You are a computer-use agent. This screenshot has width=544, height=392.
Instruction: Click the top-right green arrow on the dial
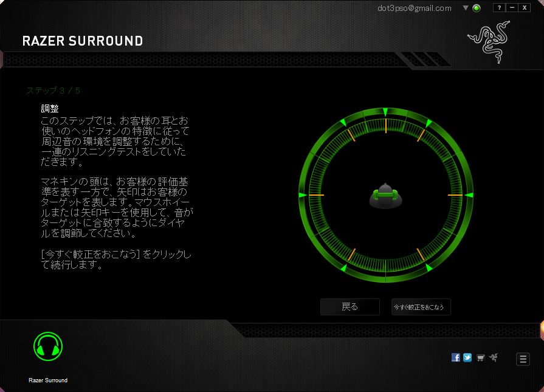[429, 123]
